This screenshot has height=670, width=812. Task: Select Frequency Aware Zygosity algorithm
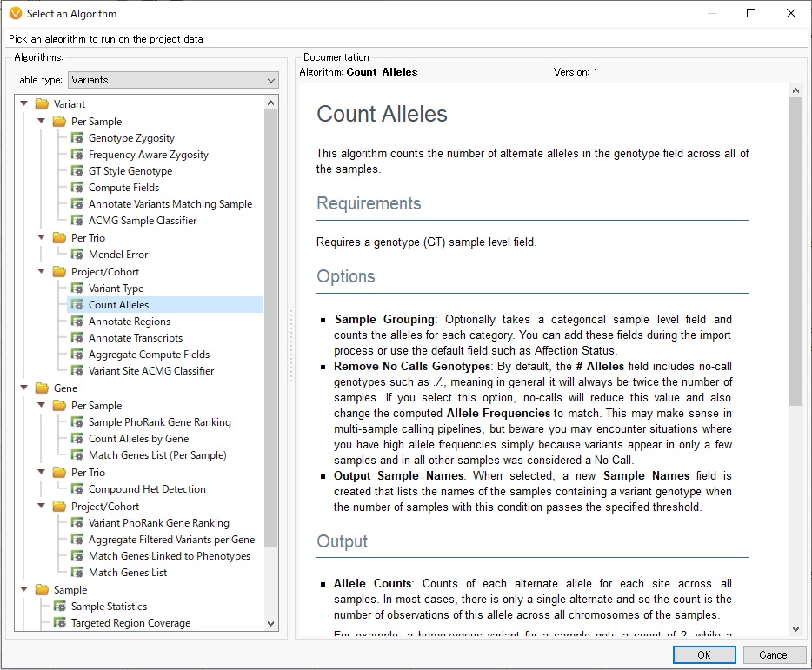click(x=149, y=155)
